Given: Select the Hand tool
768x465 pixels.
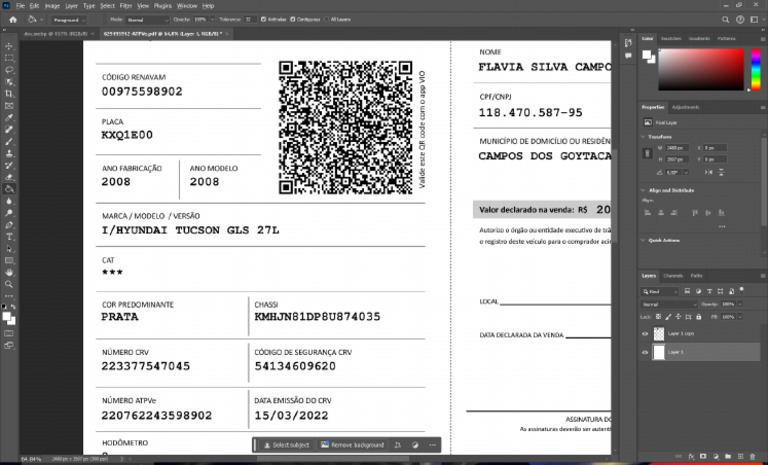Looking at the screenshot, I should [9, 272].
